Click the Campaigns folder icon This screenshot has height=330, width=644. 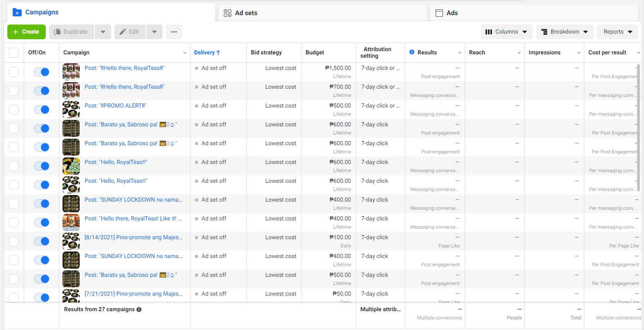click(17, 12)
